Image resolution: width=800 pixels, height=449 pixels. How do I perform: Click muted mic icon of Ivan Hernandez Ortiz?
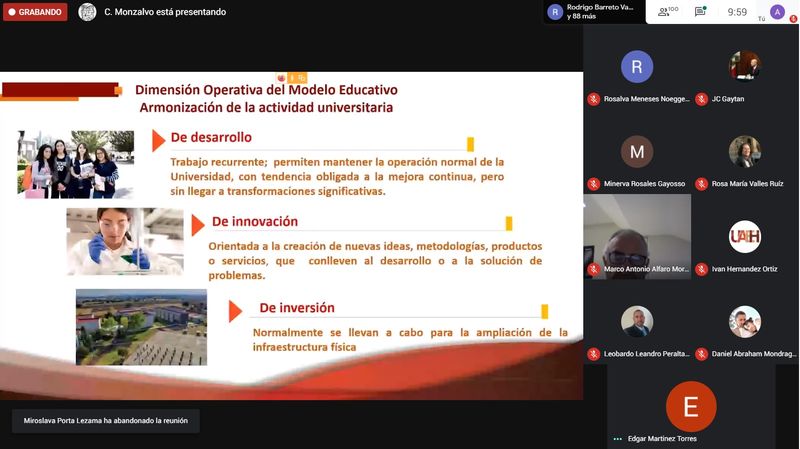point(702,269)
